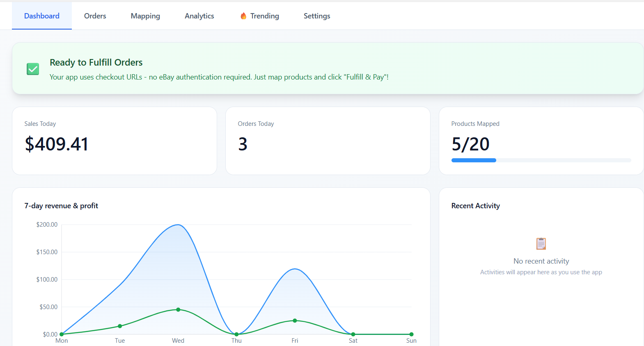Click the green checkmark icon in banner
Viewport: 644px width, 346px height.
[33, 69]
